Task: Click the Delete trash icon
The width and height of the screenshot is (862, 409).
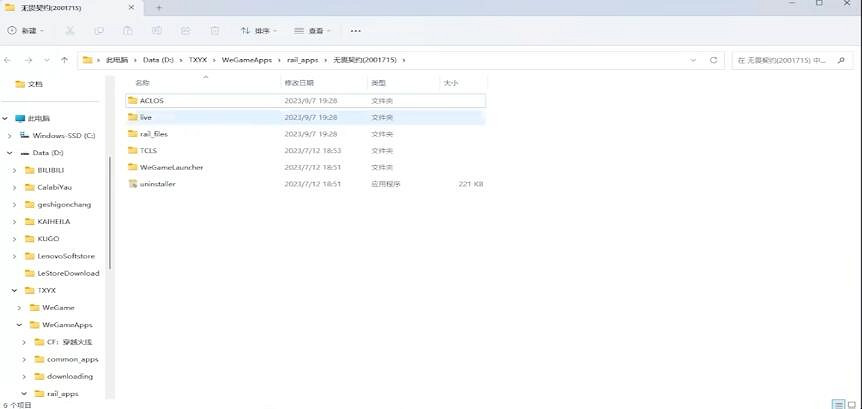Action: (215, 31)
